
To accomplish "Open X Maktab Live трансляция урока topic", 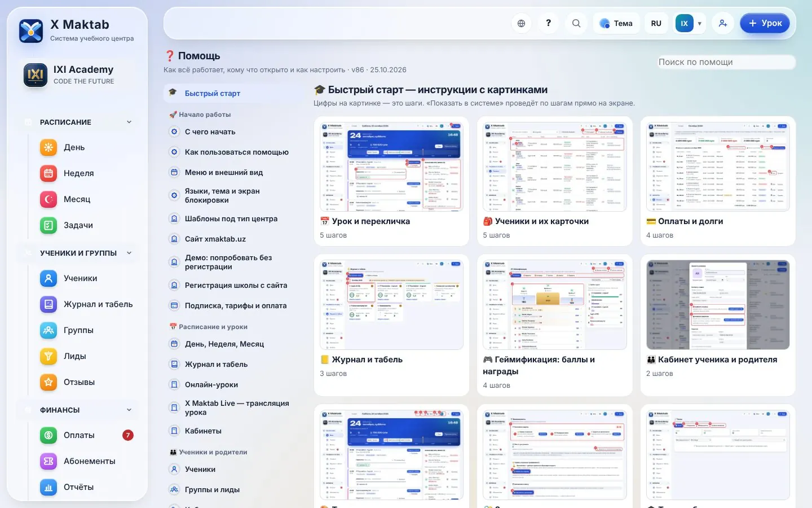I will coord(234,408).
